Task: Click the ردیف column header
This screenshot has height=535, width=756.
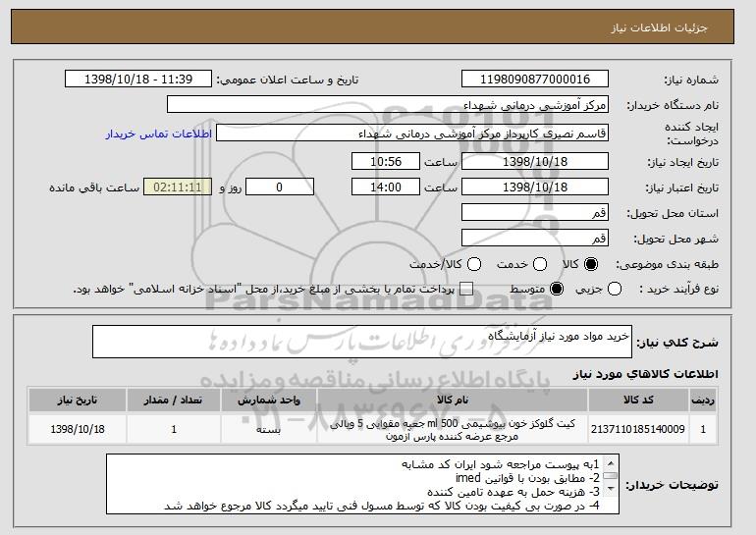Action: pos(703,401)
